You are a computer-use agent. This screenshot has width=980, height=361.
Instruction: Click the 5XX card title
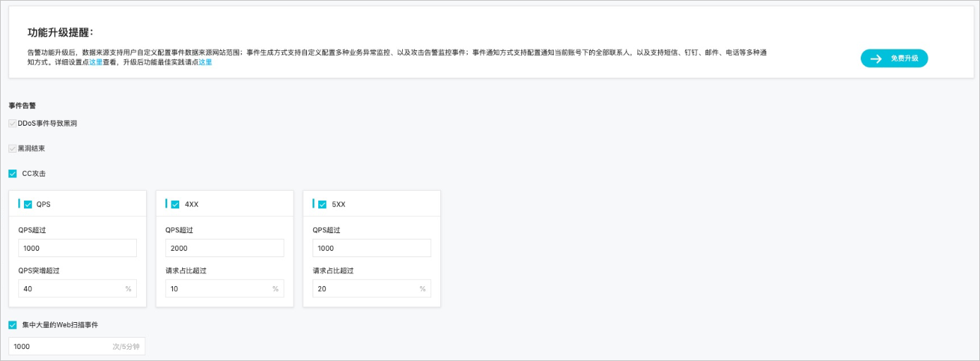(x=339, y=205)
